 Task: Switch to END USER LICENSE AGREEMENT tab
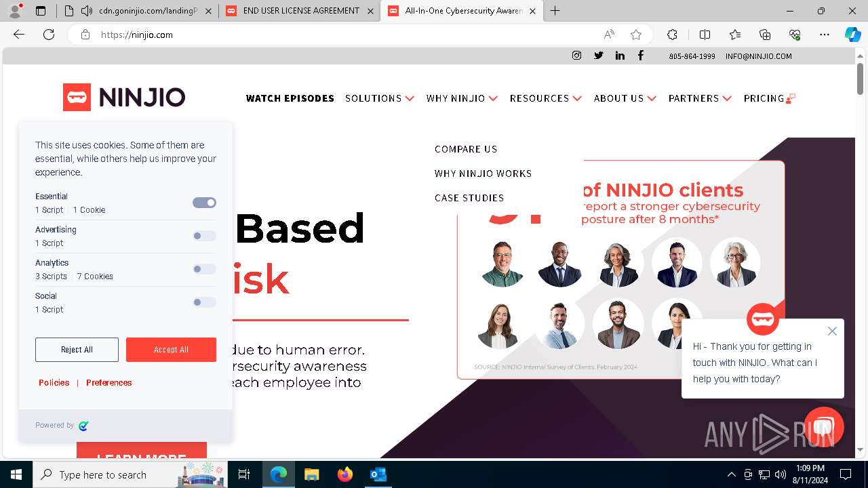(x=300, y=11)
